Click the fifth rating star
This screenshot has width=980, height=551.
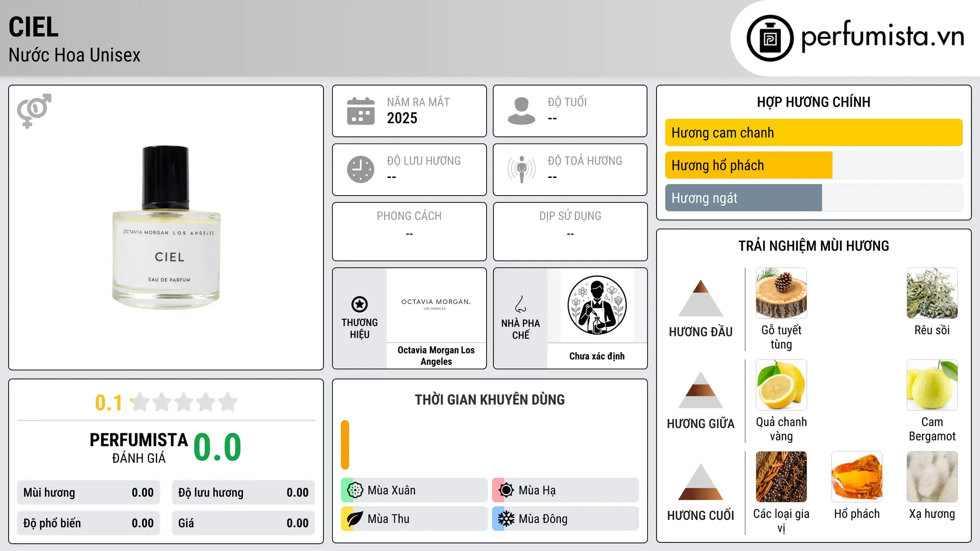click(227, 402)
